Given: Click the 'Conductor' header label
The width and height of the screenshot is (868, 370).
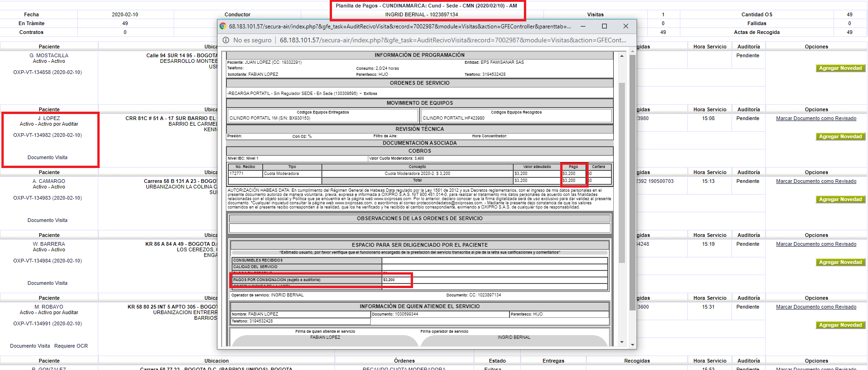Looking at the screenshot, I should (x=237, y=15).
